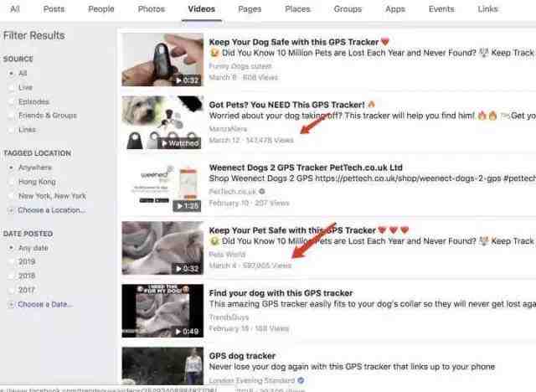Image resolution: width=536 pixels, height=392 pixels.
Task: Switch to the All search tab
Action: 15,9
